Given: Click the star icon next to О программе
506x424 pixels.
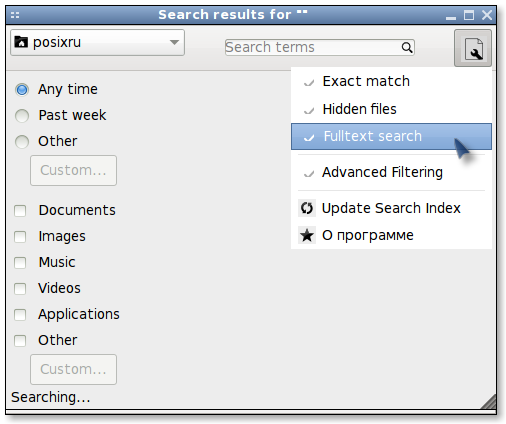Looking at the screenshot, I should click(x=307, y=235).
